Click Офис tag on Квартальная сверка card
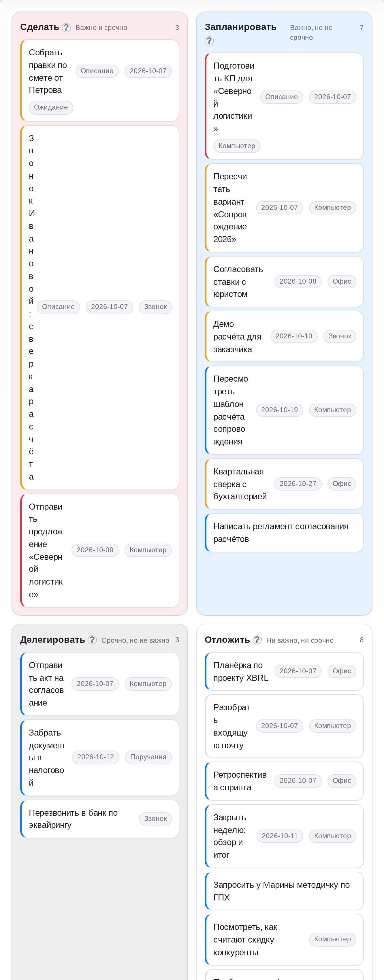Screen dimensions: 384x980 click(x=342, y=484)
